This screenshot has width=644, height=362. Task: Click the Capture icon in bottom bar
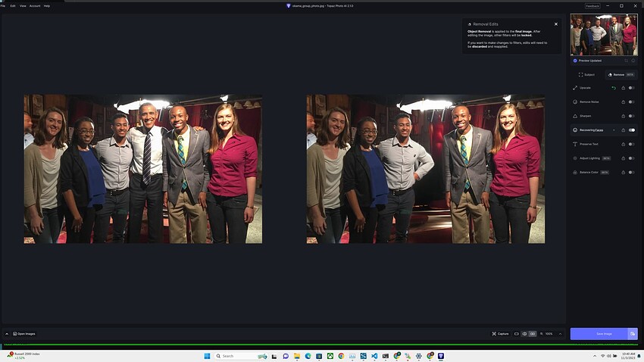click(499, 333)
